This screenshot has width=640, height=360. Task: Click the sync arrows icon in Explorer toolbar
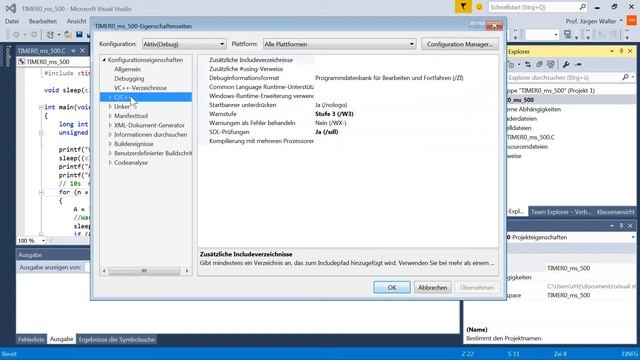point(528,64)
